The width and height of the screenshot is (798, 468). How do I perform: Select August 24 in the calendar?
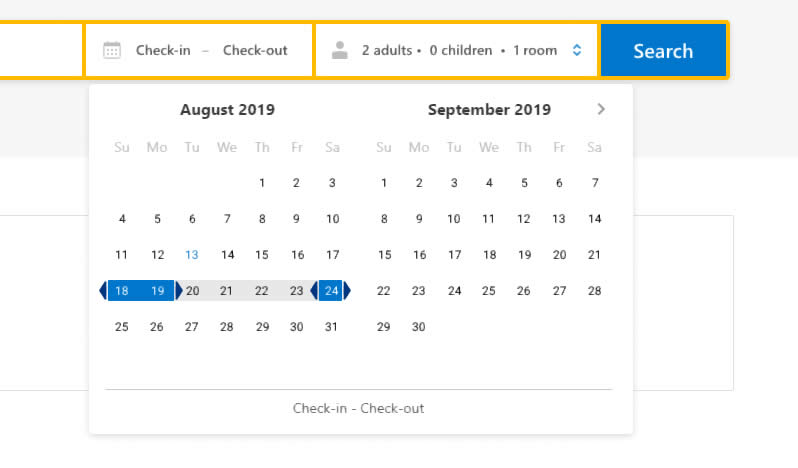click(332, 291)
